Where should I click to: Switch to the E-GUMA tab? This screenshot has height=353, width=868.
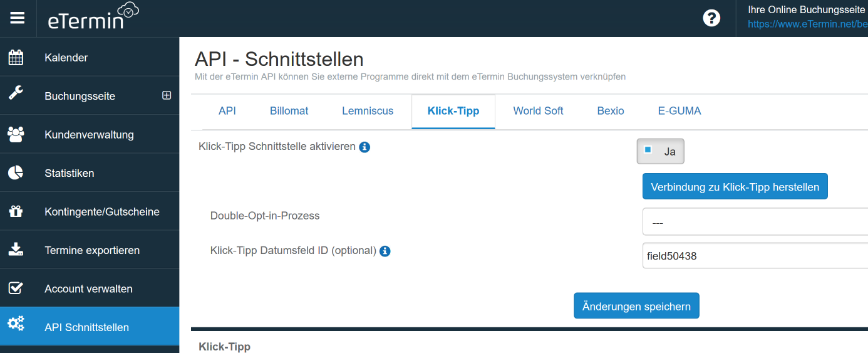point(679,111)
